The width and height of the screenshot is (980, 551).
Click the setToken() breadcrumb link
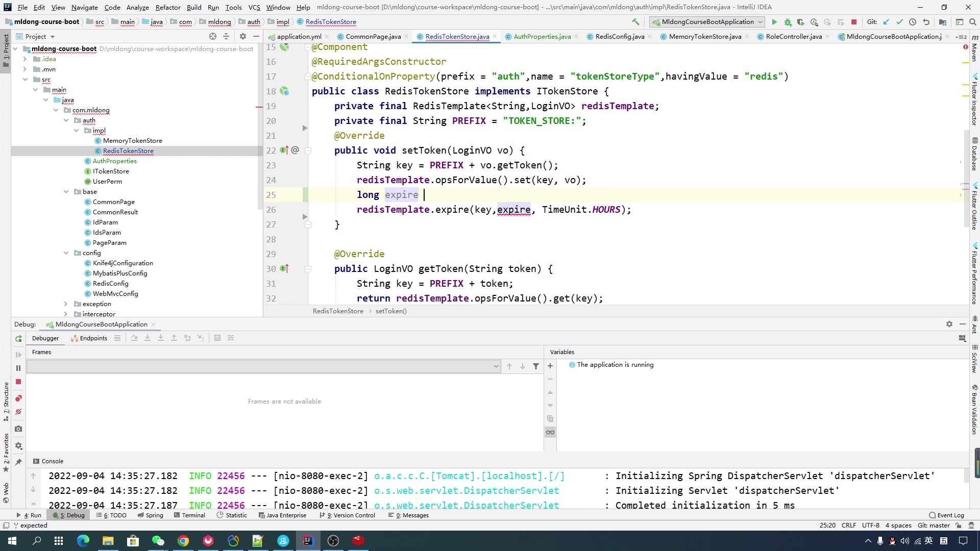[391, 311]
